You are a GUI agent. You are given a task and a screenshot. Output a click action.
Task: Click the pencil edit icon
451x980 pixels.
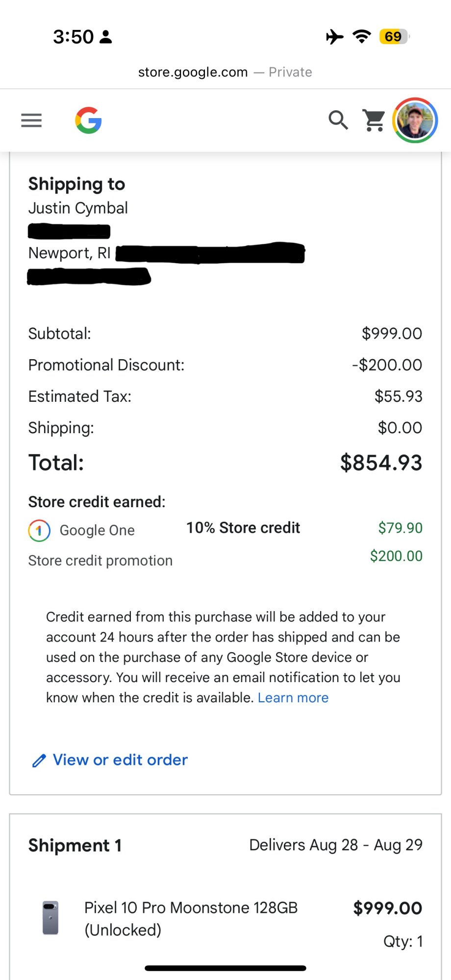coord(39,760)
